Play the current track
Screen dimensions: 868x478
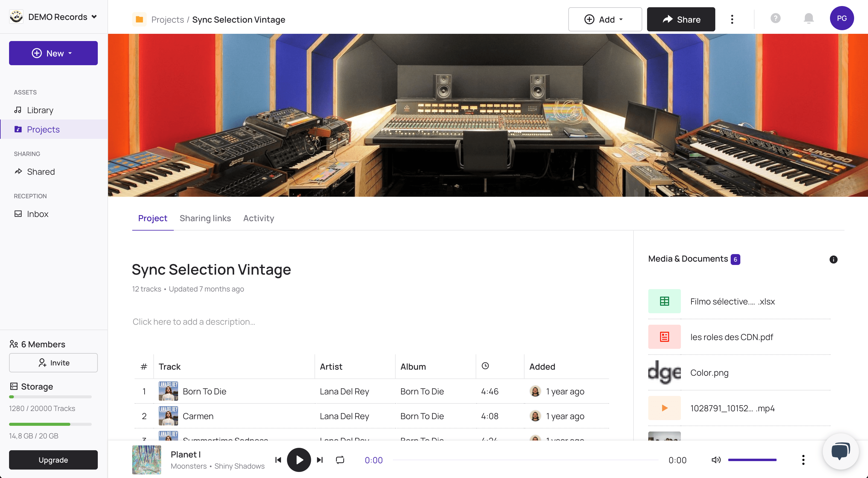[299, 460]
